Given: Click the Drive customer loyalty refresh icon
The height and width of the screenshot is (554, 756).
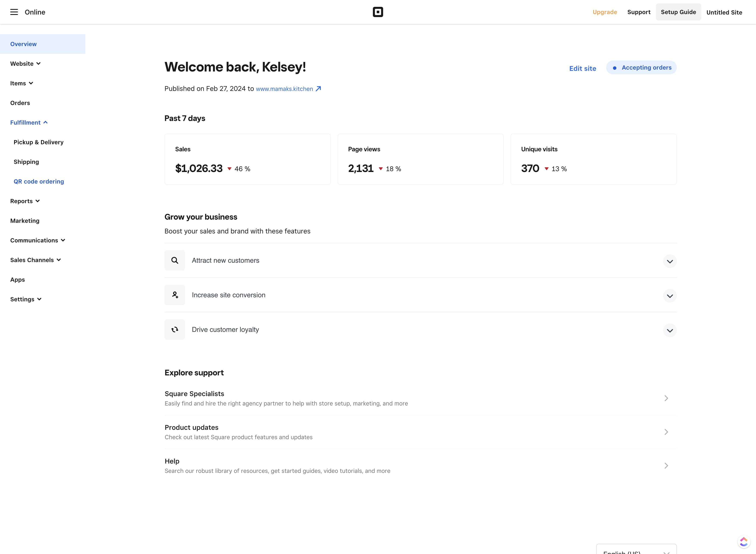Looking at the screenshot, I should point(175,330).
